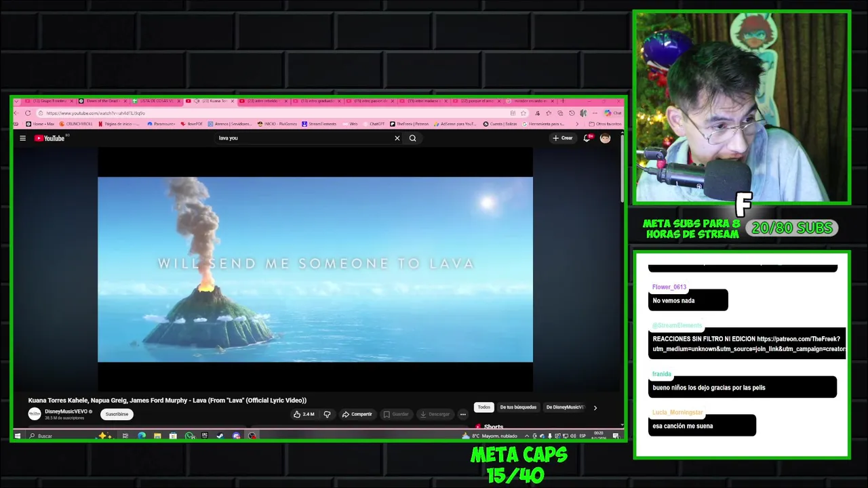Switch to the mirador encanto tab

(530, 101)
